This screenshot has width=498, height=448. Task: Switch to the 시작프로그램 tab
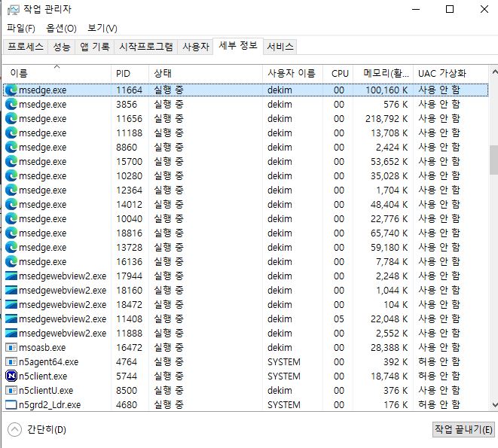coord(145,47)
